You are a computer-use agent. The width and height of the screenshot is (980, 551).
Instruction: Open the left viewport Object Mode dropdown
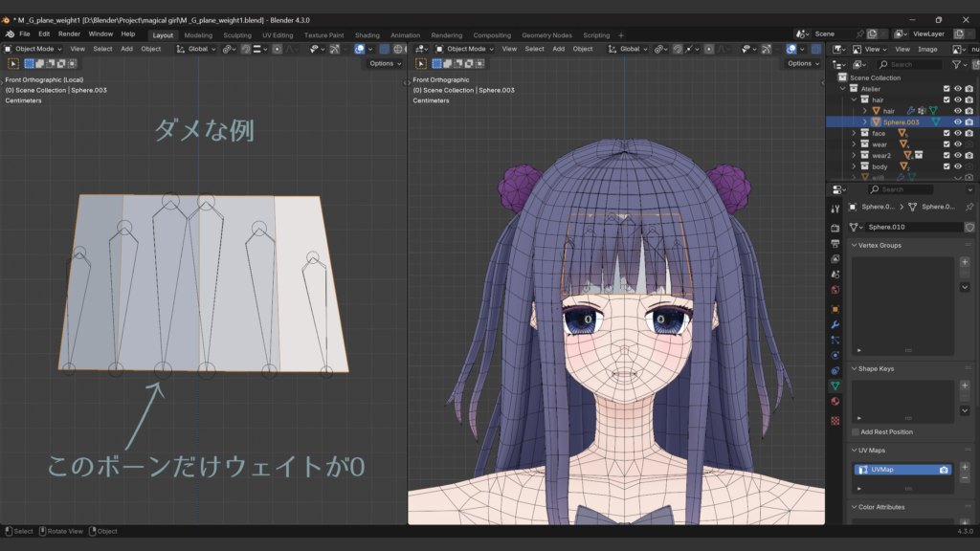pos(35,49)
